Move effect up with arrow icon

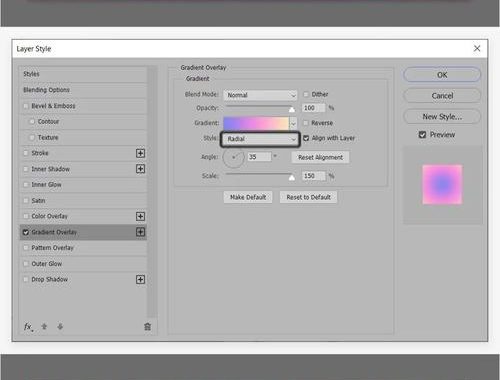[x=44, y=326]
